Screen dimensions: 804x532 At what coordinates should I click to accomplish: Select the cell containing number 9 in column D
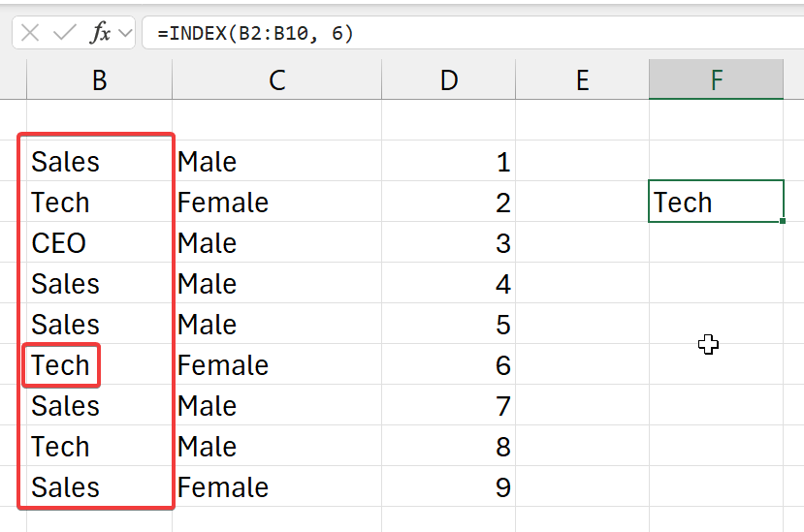[x=448, y=487]
